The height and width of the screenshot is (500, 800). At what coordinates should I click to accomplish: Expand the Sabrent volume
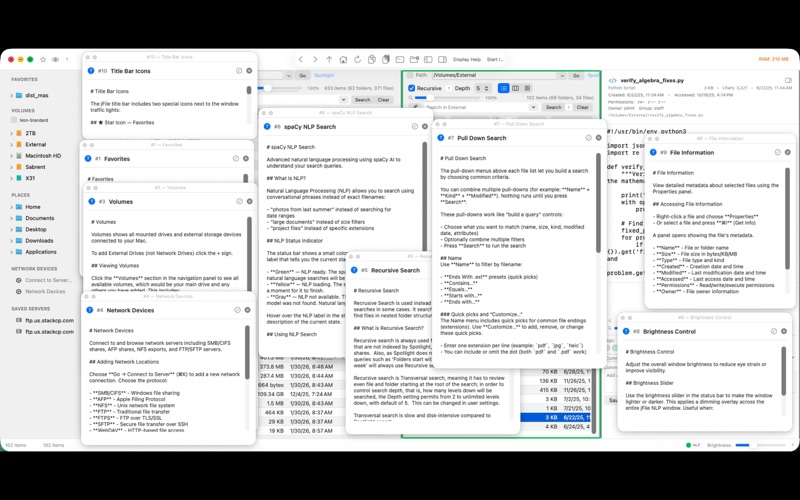pyautogui.click(x=11, y=167)
